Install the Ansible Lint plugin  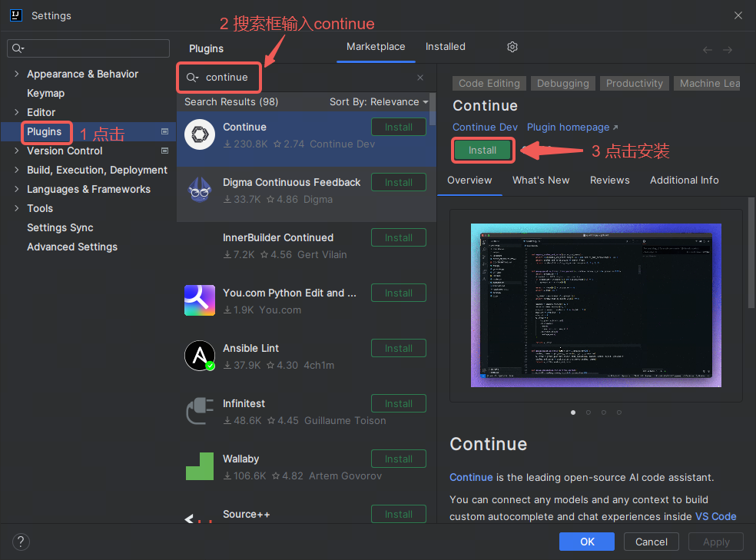[x=398, y=349]
